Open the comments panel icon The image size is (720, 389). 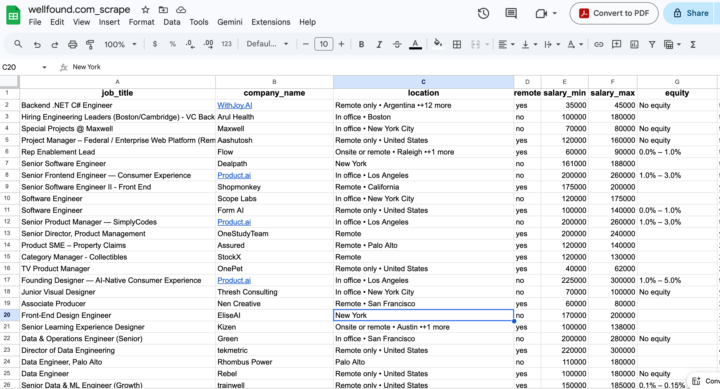(x=511, y=13)
